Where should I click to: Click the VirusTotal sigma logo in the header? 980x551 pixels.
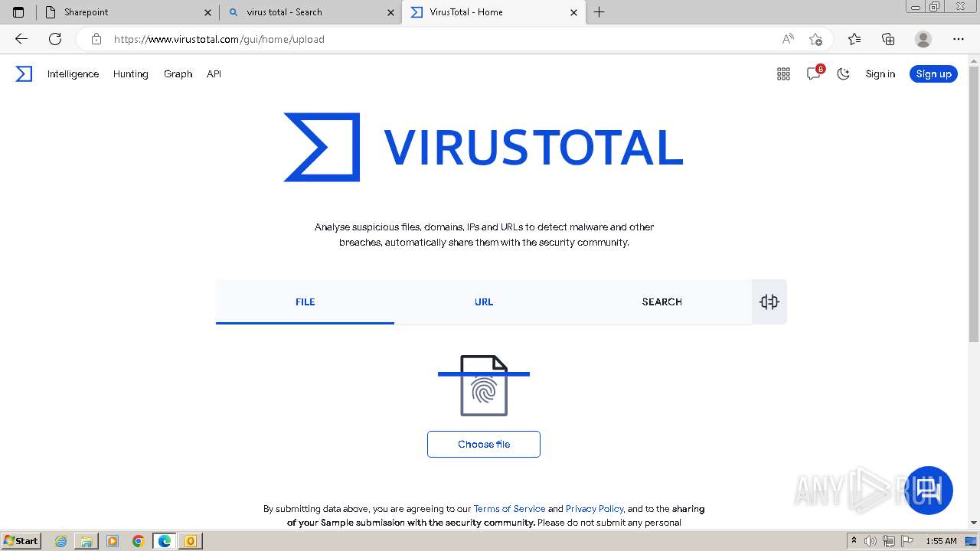click(24, 73)
